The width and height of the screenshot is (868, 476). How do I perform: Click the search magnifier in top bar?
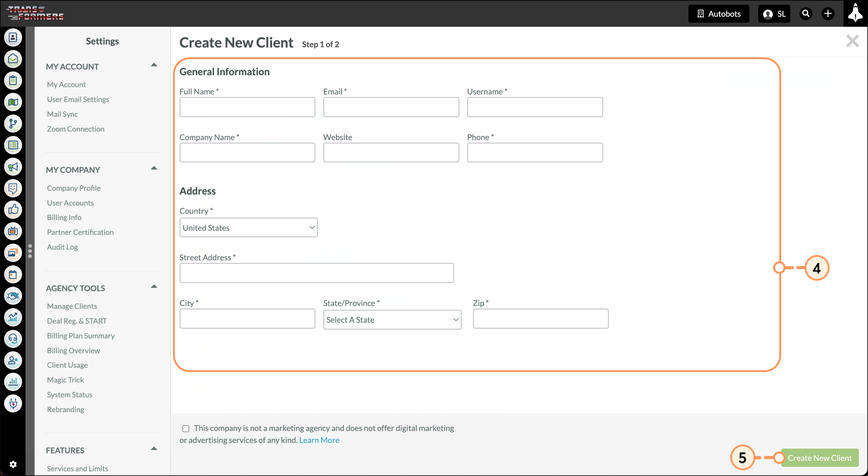click(x=806, y=14)
